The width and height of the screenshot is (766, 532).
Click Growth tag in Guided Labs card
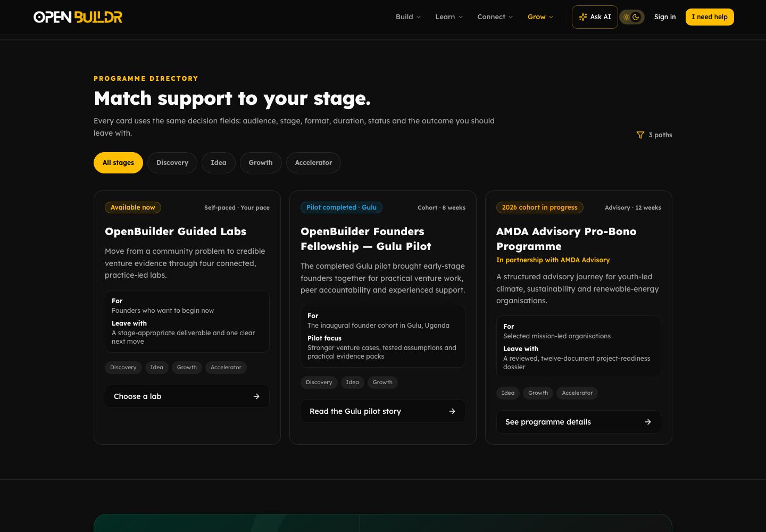click(187, 368)
